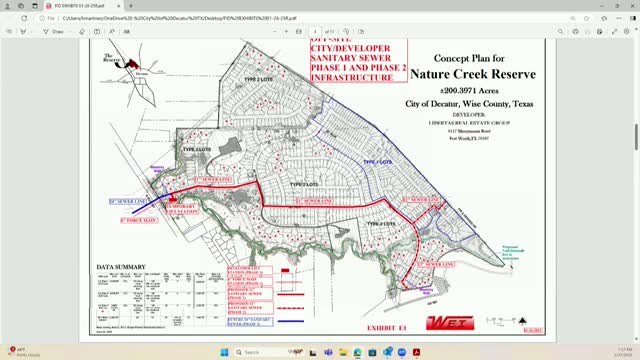Image resolution: width=640 pixels, height=360 pixels.
Task: Click the '8" FORCE MAIN' map label
Action: (x=139, y=220)
